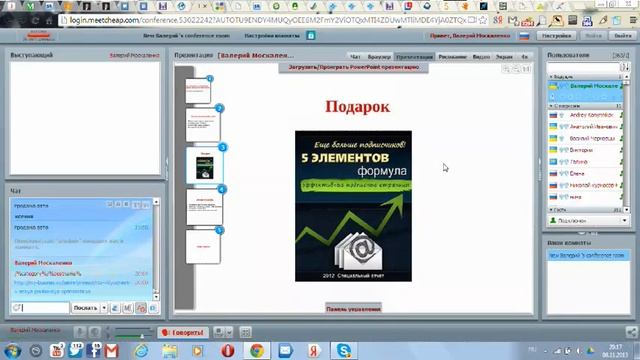Screen dimensions: 640x360
Task: Open slide 2 thumbnail in presentation strip
Action: pyautogui.click(x=203, y=125)
